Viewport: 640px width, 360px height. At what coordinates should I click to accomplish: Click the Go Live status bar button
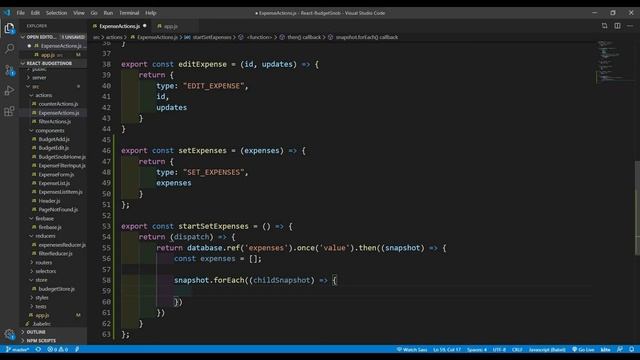point(583,349)
